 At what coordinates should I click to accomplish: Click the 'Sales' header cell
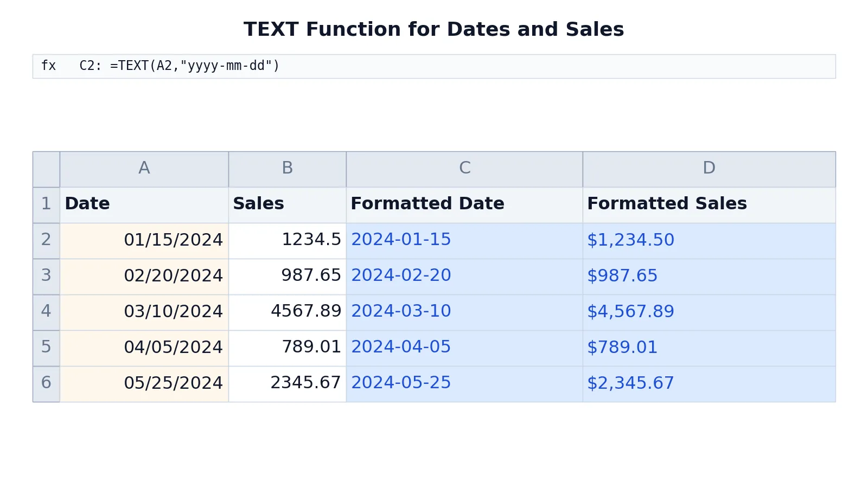pyautogui.click(x=288, y=205)
